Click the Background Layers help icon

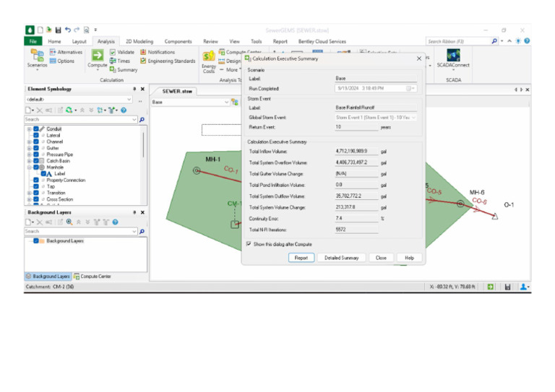point(115,222)
